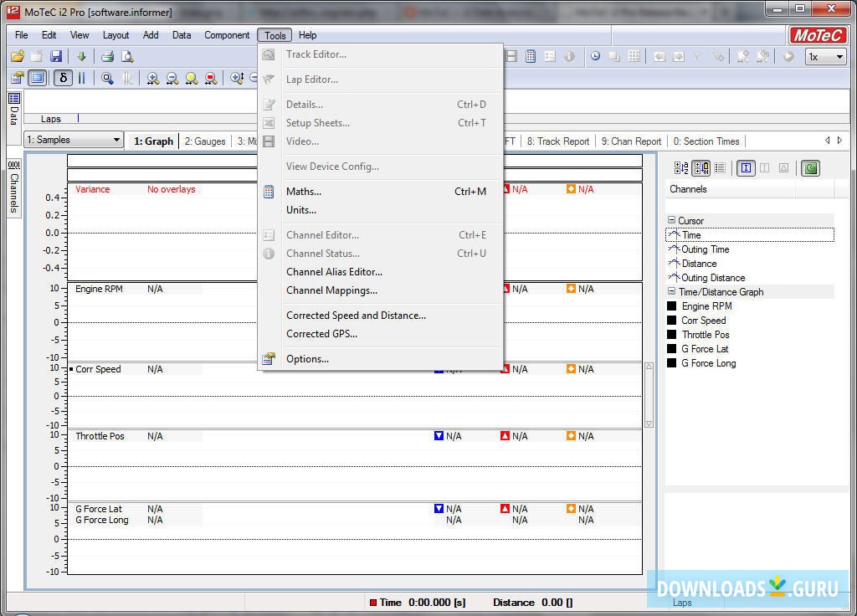This screenshot has height=616, width=857.
Task: Click the print icon in toolbar
Action: (108, 56)
